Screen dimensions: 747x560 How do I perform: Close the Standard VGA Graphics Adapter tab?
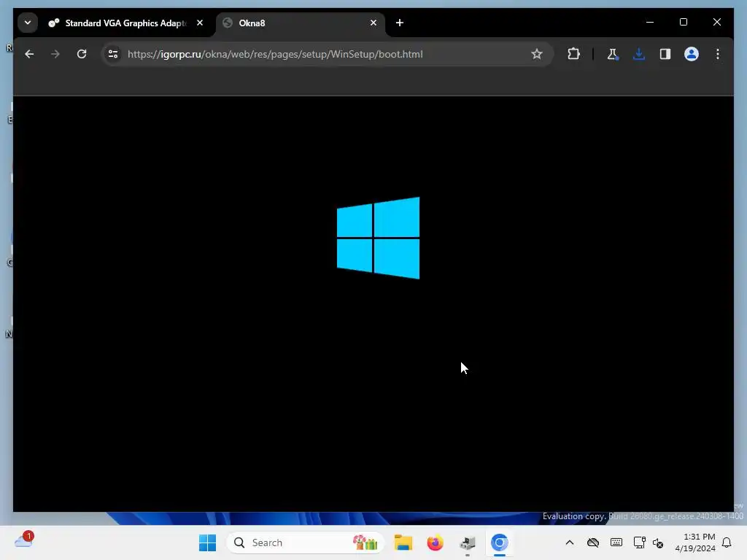point(200,23)
